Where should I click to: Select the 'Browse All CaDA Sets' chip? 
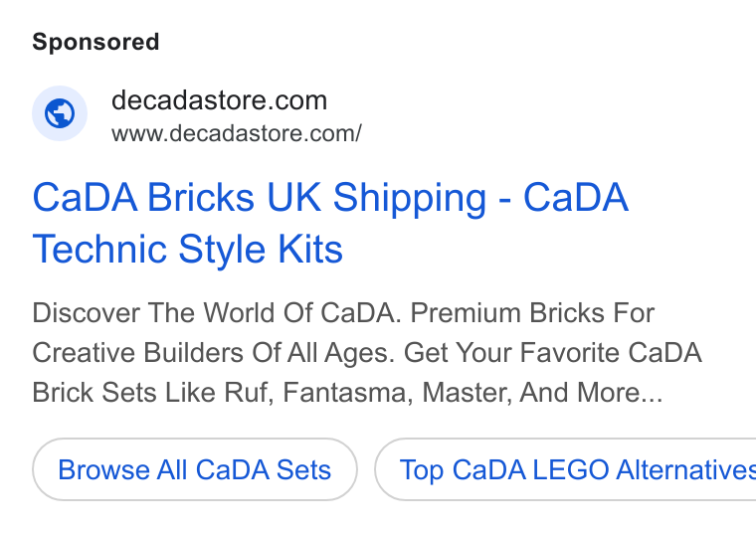[x=195, y=469]
